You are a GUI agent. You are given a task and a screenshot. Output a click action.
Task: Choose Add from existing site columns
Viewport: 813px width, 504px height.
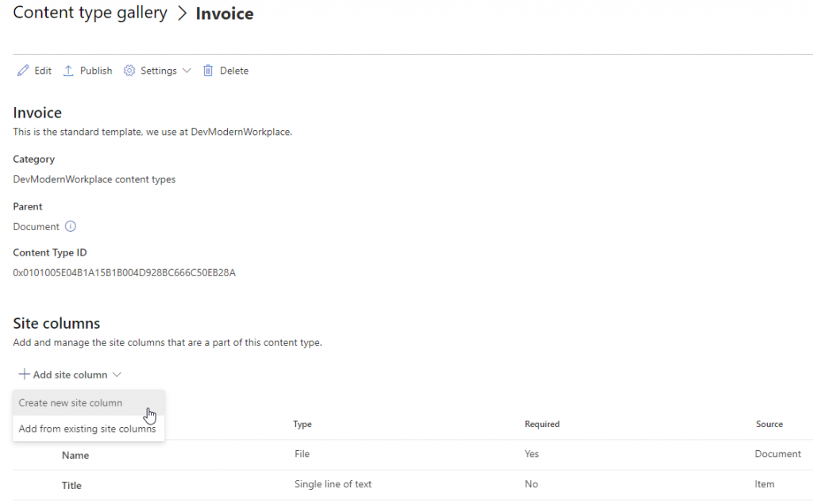click(x=87, y=428)
